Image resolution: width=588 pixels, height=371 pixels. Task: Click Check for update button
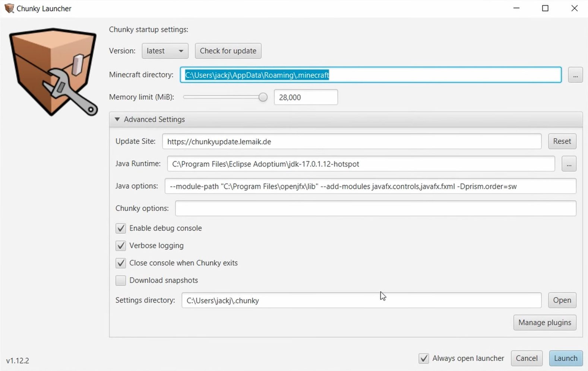228,51
